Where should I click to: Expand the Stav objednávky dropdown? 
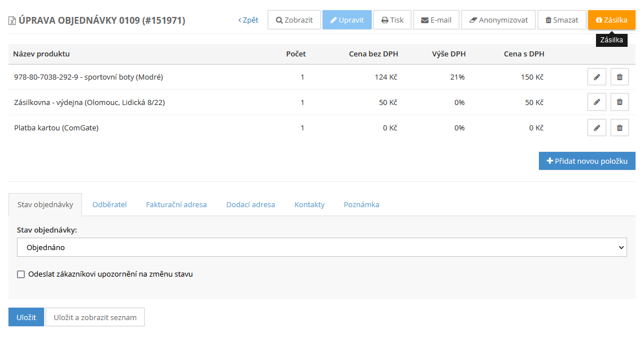321,247
